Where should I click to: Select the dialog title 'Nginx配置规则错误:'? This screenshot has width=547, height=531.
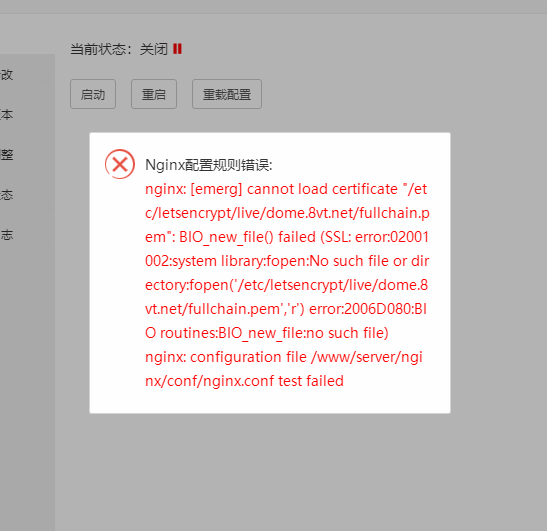click(209, 165)
